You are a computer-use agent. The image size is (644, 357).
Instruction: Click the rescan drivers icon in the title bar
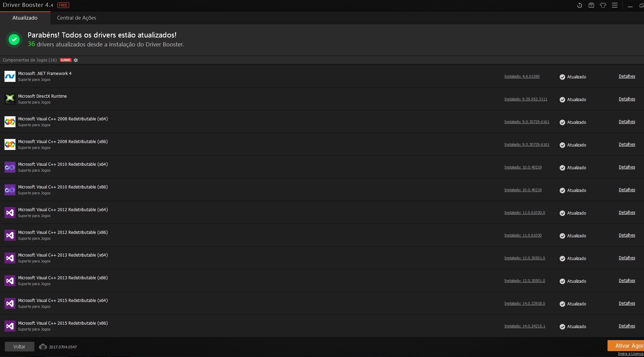[580, 5]
